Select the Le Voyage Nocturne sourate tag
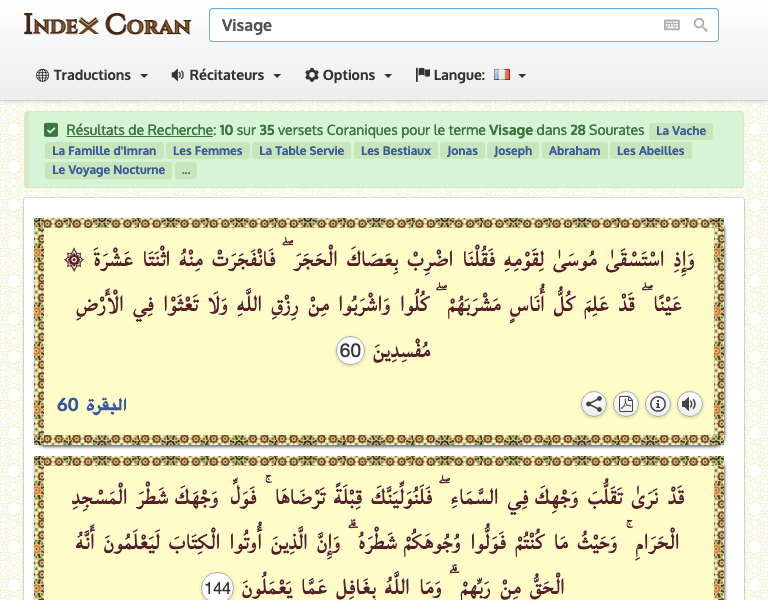The height and width of the screenshot is (600, 768). (108, 170)
